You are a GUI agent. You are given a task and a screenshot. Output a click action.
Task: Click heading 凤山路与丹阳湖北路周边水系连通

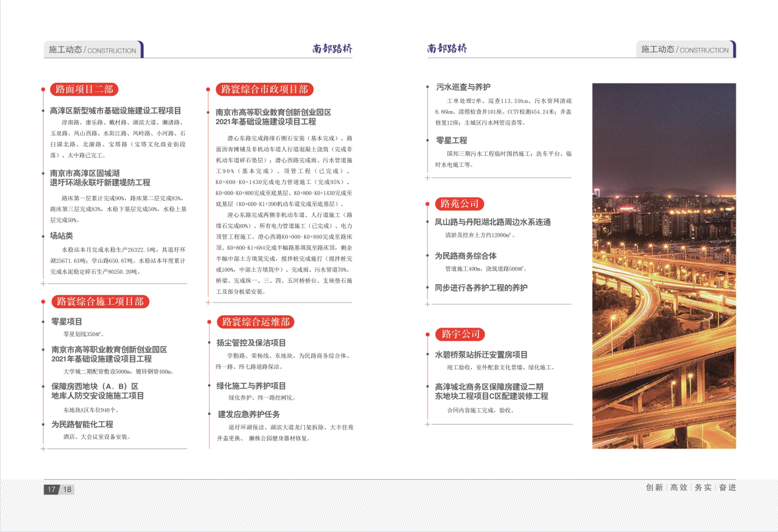click(x=493, y=222)
